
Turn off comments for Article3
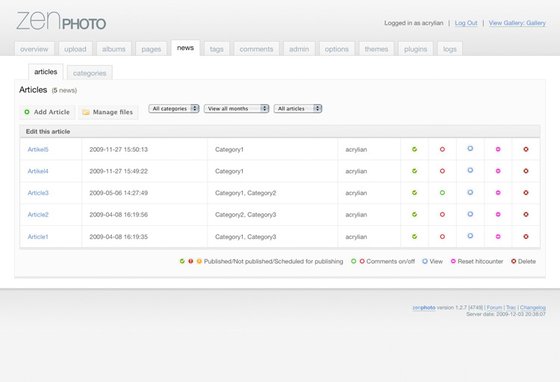coord(442,193)
